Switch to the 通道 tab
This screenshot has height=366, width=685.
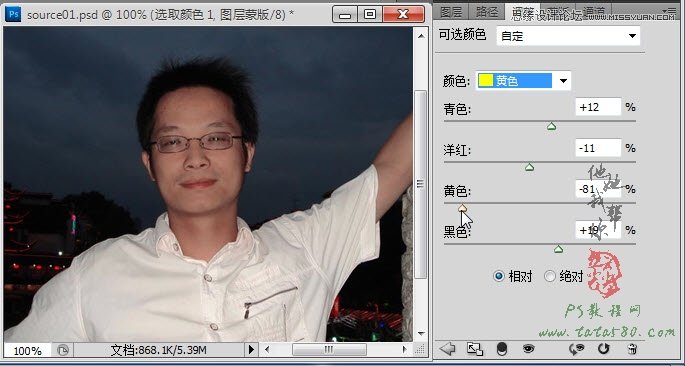pos(594,12)
